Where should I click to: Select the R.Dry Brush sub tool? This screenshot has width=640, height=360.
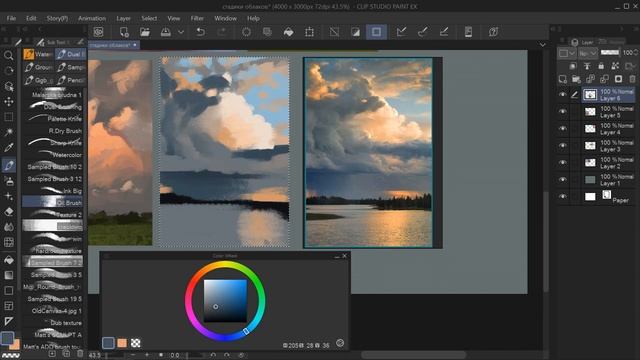[53, 131]
